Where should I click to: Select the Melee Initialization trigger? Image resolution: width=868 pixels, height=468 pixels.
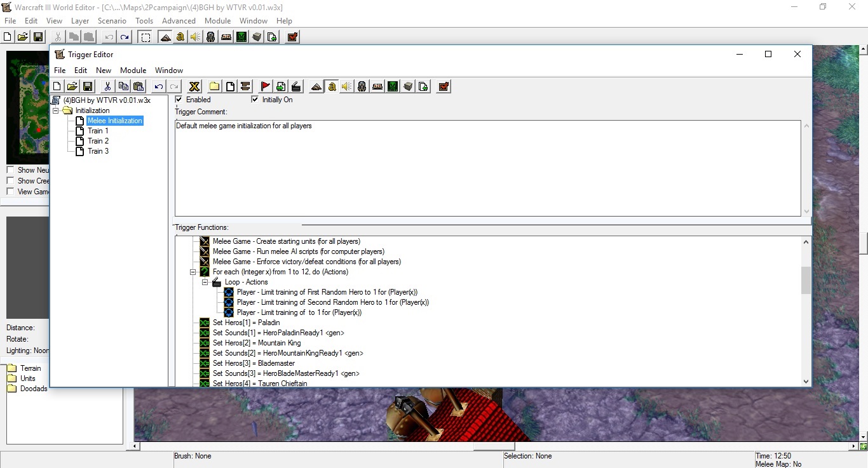[114, 121]
